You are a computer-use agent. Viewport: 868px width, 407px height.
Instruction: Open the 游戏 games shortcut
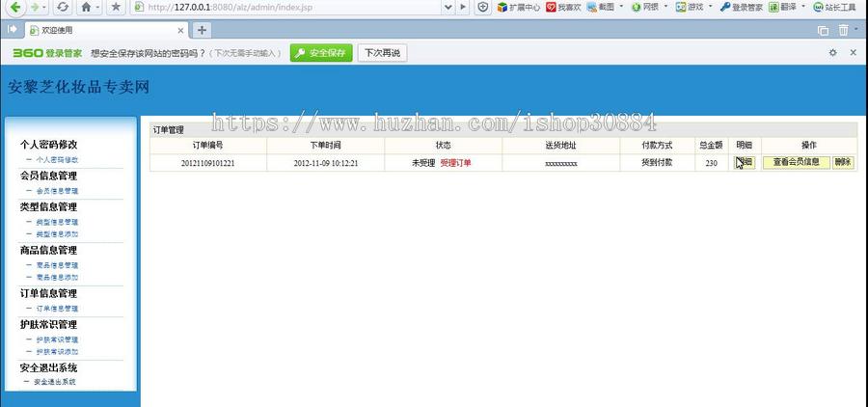pos(690,7)
